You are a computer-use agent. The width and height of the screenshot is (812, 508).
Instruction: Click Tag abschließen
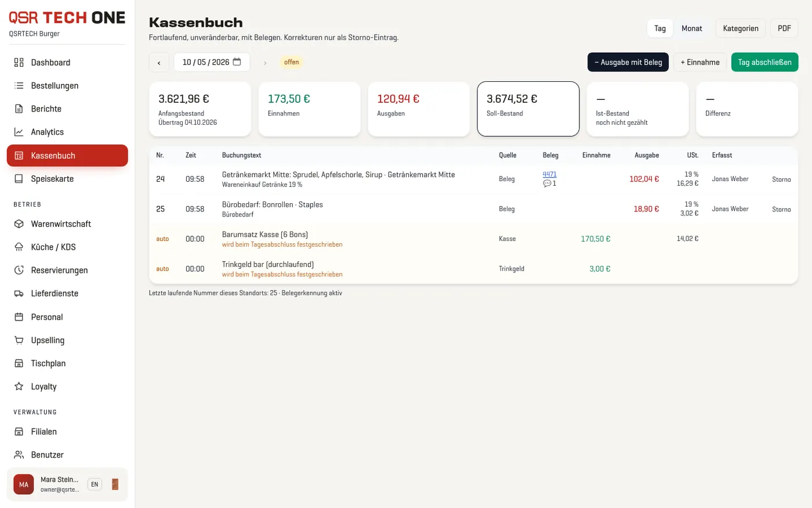(x=765, y=62)
